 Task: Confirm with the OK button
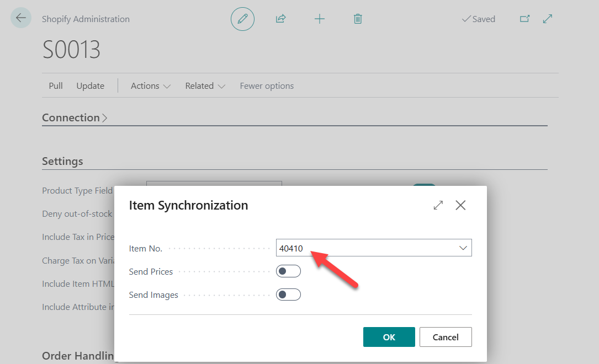click(x=389, y=337)
